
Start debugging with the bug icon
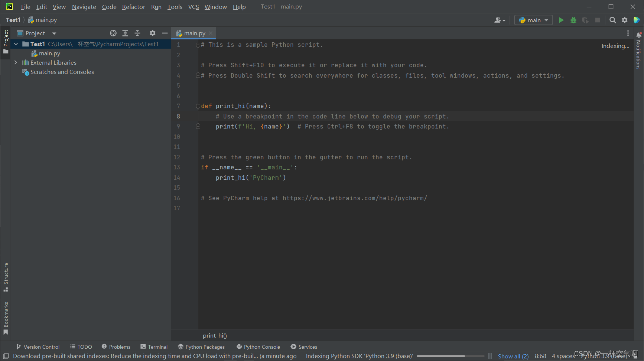click(573, 20)
